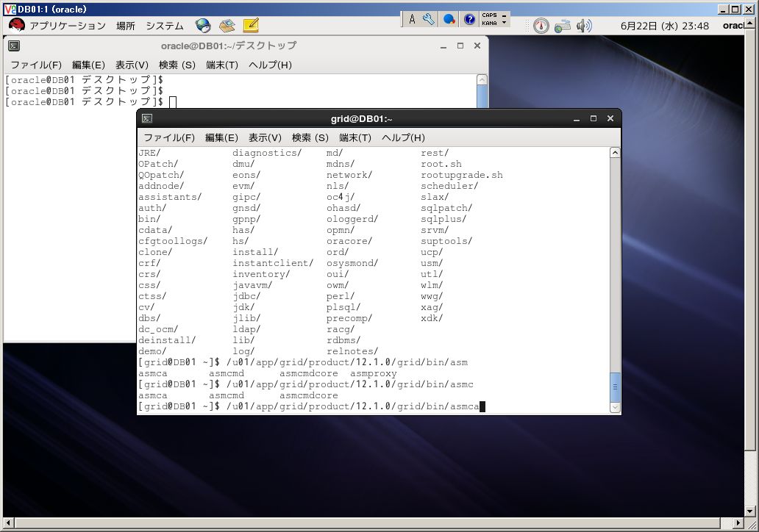Image resolution: width=759 pixels, height=532 pixels.
Task: Open 端末(T) menu in grid terminal
Action: [354, 138]
